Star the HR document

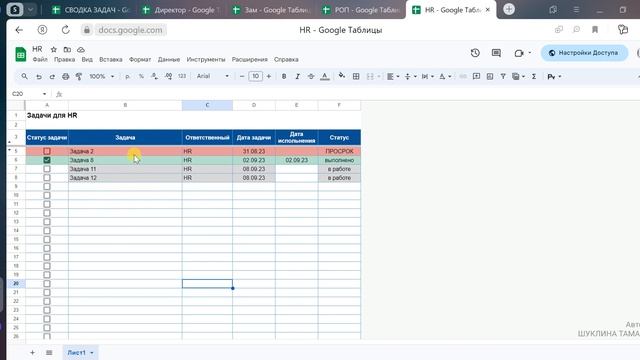pyautogui.click(x=53, y=49)
